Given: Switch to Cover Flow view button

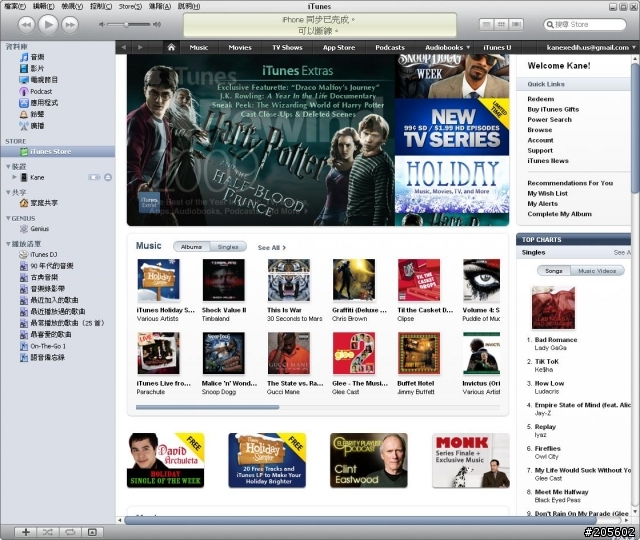Looking at the screenshot, I should coord(516,24).
